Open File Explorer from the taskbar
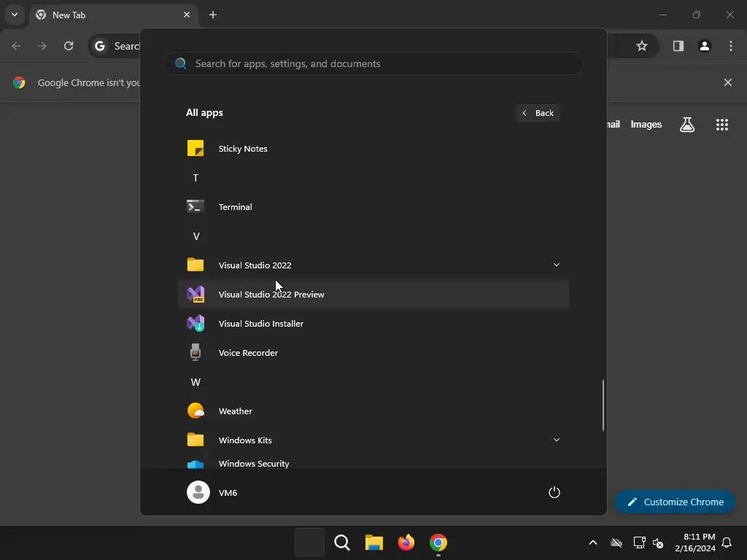 [374, 542]
